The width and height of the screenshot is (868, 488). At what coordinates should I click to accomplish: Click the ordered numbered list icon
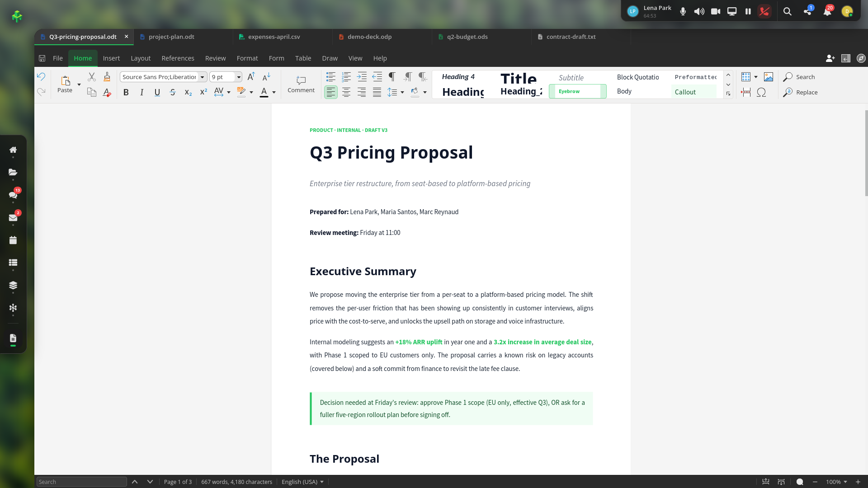[346, 77]
